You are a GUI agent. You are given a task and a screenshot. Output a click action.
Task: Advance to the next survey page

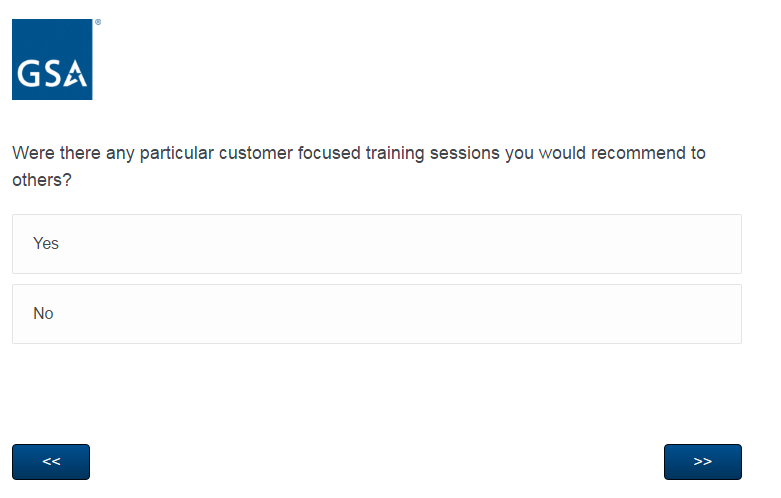pos(702,462)
